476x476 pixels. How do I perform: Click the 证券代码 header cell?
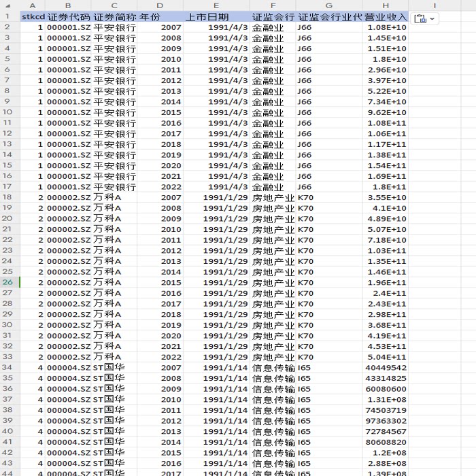point(68,17)
